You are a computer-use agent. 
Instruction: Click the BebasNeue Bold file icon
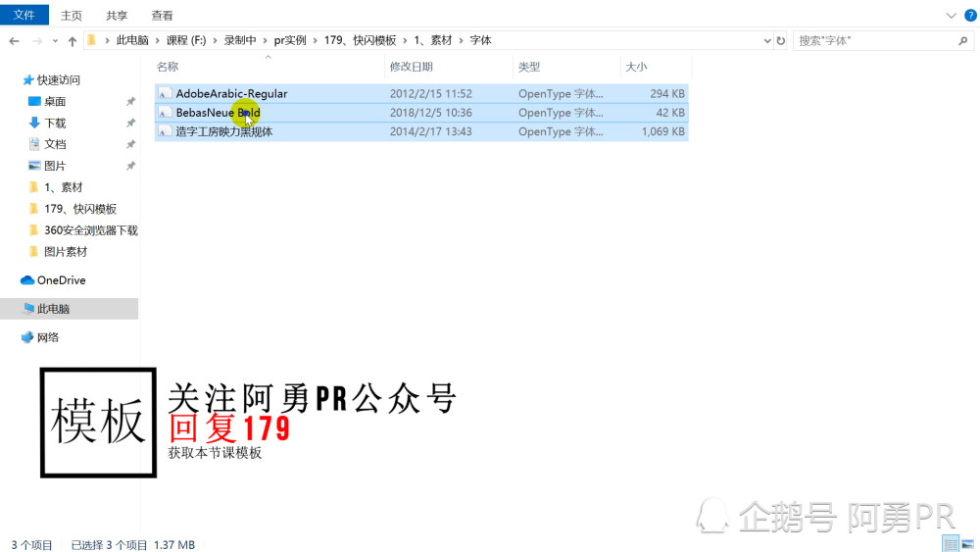coord(165,113)
